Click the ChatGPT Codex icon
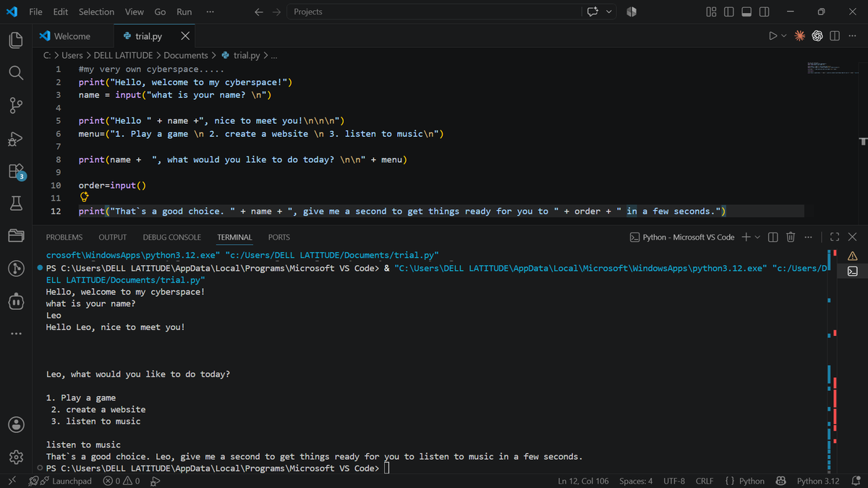The image size is (868, 488). tap(817, 35)
